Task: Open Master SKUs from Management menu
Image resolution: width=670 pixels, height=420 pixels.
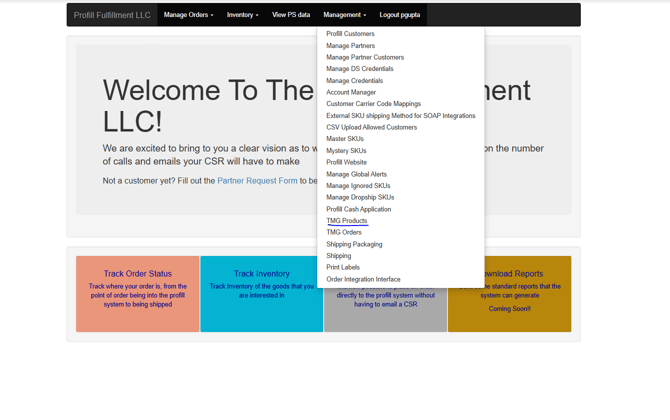Action: click(x=345, y=139)
